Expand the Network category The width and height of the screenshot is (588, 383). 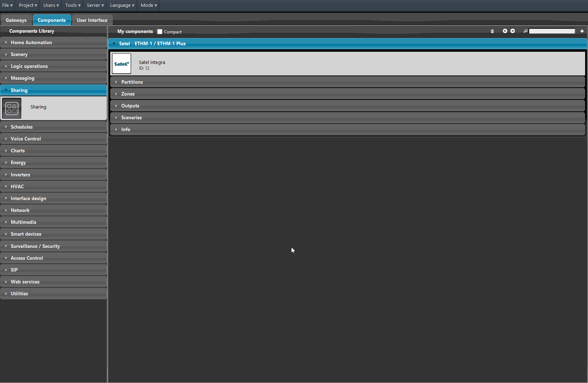coord(53,210)
